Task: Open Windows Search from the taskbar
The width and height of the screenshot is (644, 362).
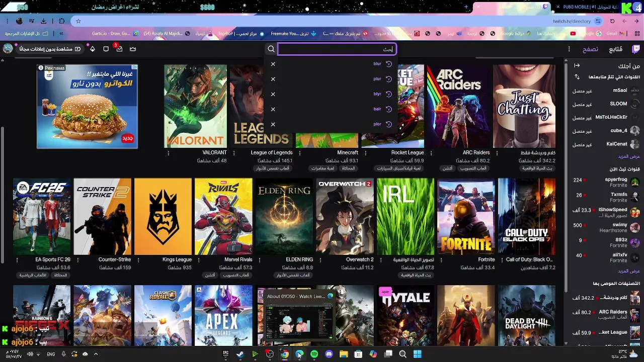Action: point(403,354)
